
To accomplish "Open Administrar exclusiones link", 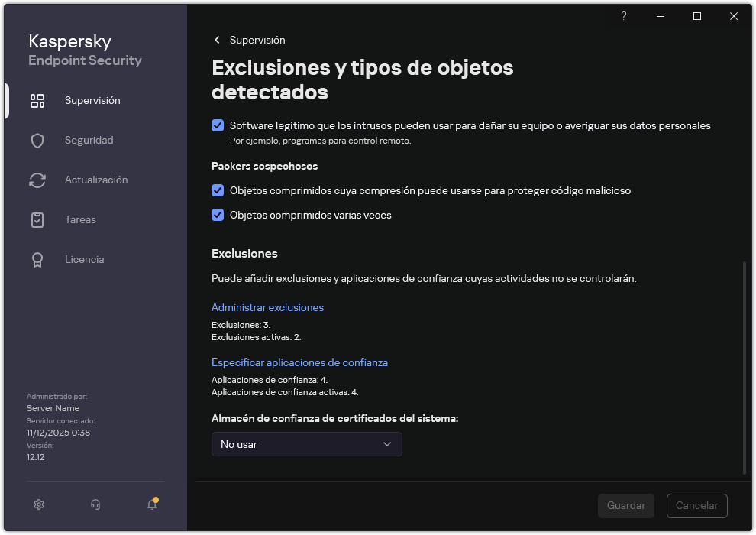I will [267, 307].
